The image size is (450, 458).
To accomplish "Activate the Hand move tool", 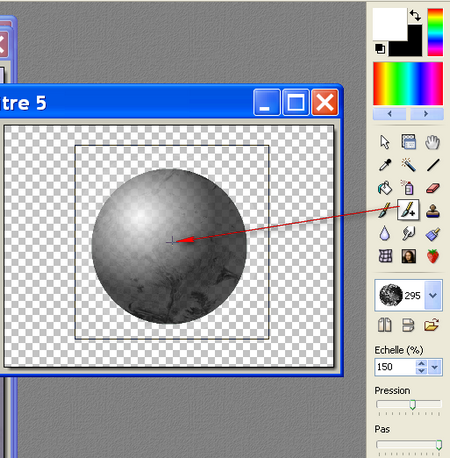I will click(x=432, y=142).
